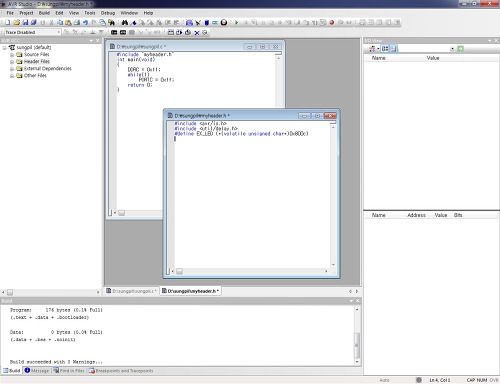
Task: Select the Breakpoints and Tracepoints tab
Action: point(121,371)
